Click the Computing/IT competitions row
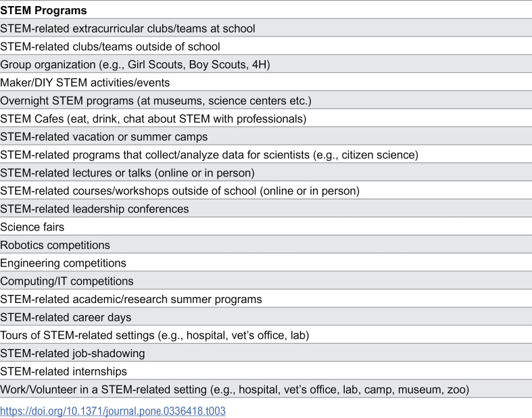Screen dimensions: 532x418 pyautogui.click(x=266, y=281)
